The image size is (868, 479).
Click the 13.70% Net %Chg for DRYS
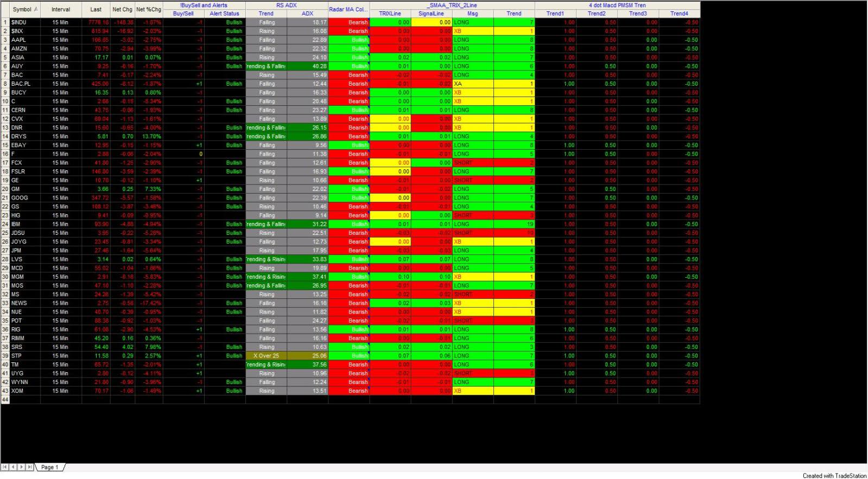point(149,136)
